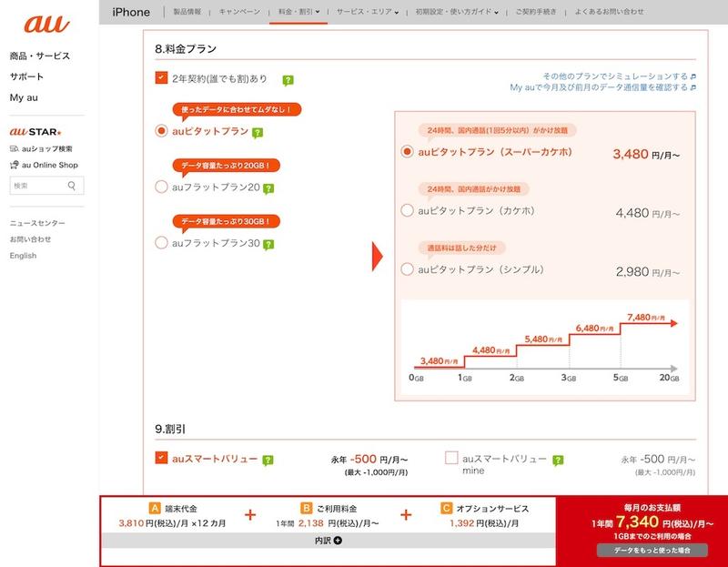
Task: Open よくあるお問い合わせ in top navigation
Action: tap(609, 12)
